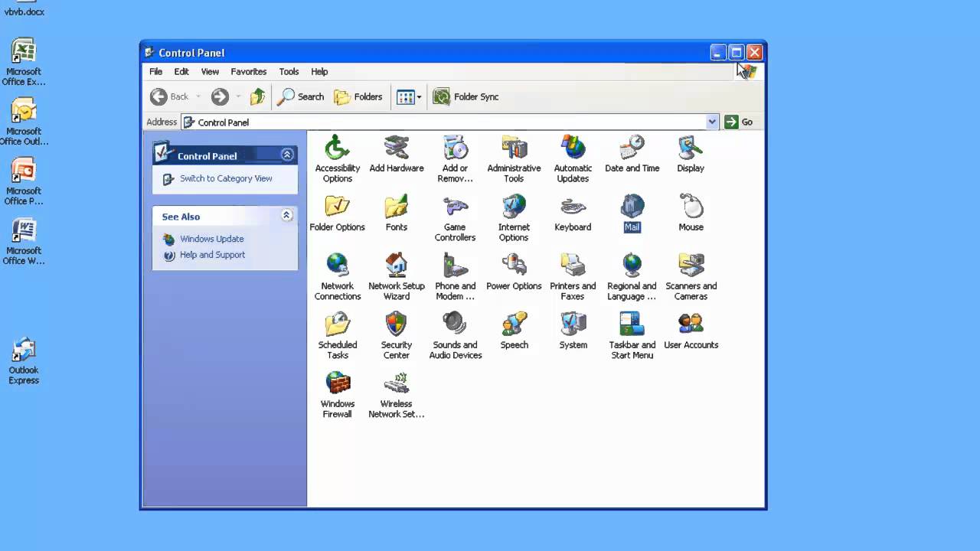
Task: Expand the Forward history dropdown arrow
Action: click(x=238, y=96)
